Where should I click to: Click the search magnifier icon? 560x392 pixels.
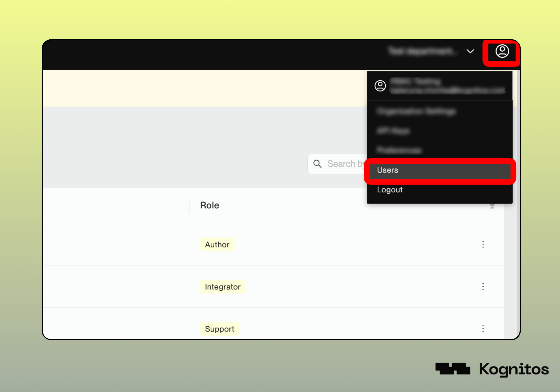(317, 164)
